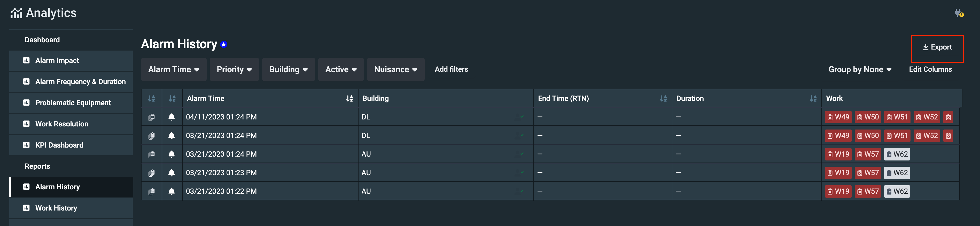The height and width of the screenshot is (226, 980).
Task: Open the Group by None dropdown
Action: [860, 69]
